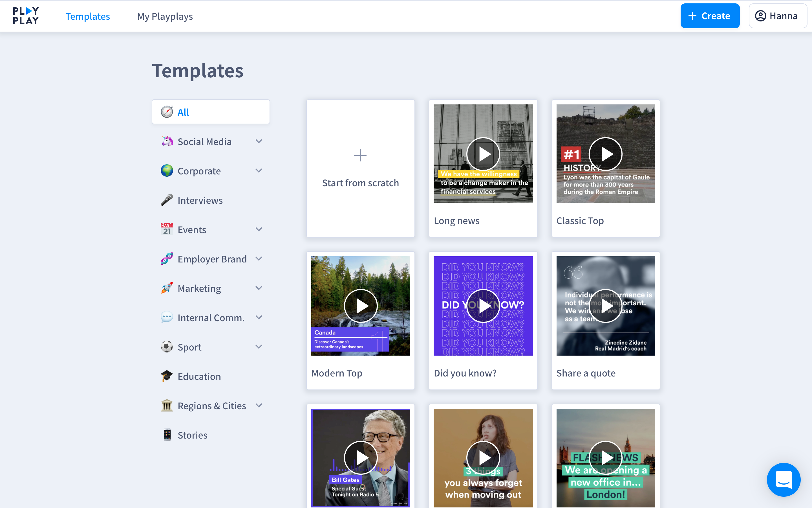Click the Internal Comm. label
Image resolution: width=812 pixels, height=508 pixels.
[x=211, y=317]
